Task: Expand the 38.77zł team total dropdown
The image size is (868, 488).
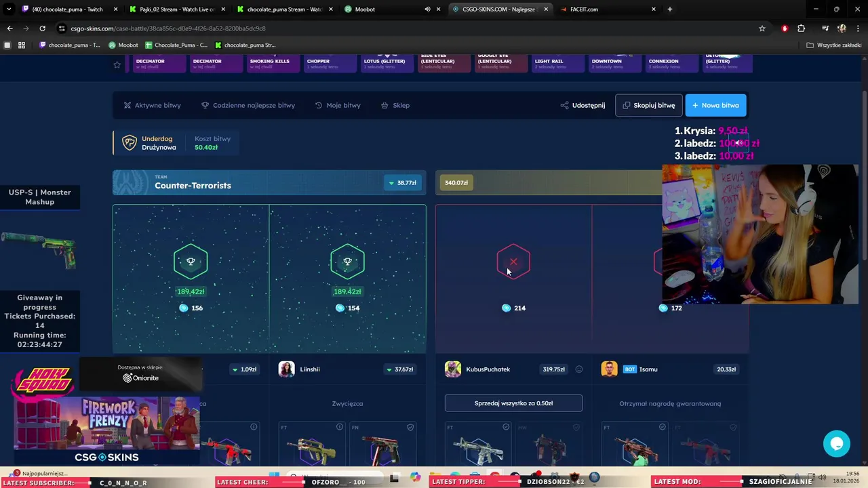Action: (x=403, y=183)
